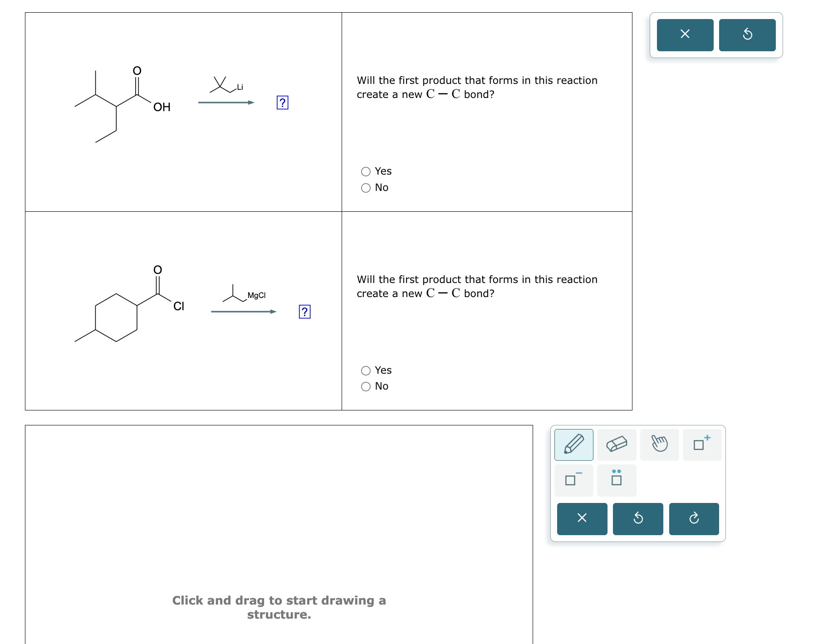Screen dimensions: 823x644
Task: Select No for the MgCl reaction question
Action: coord(365,386)
